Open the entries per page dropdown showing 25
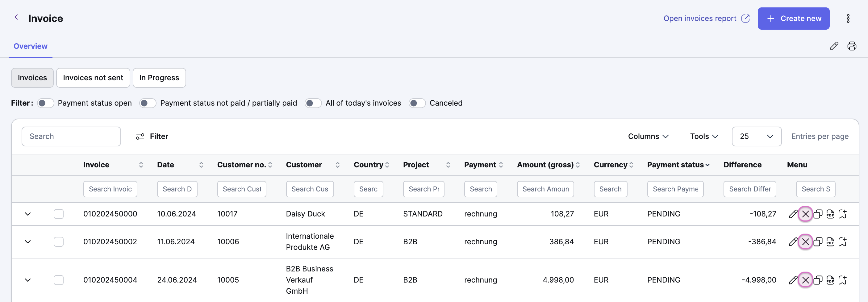 click(757, 136)
